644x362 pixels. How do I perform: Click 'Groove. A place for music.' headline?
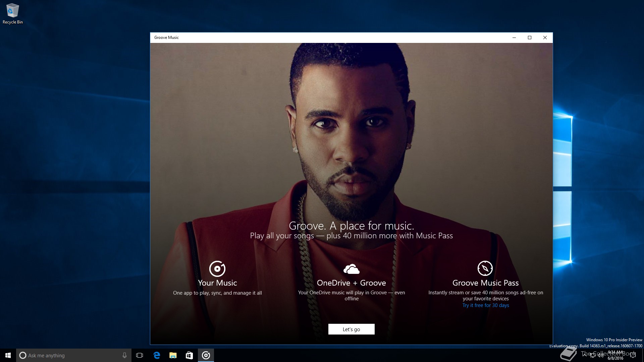coord(351,226)
